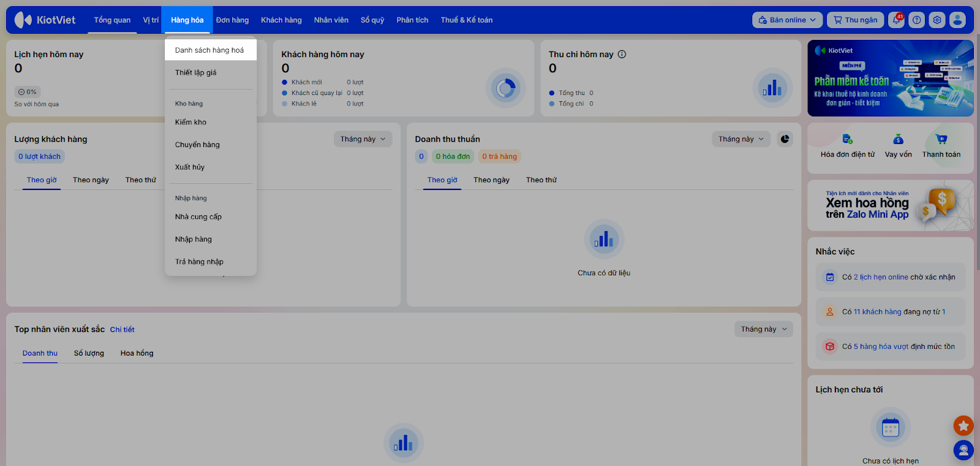
Task: Click the Hóa đơn điện tử icon
Action: point(848,139)
